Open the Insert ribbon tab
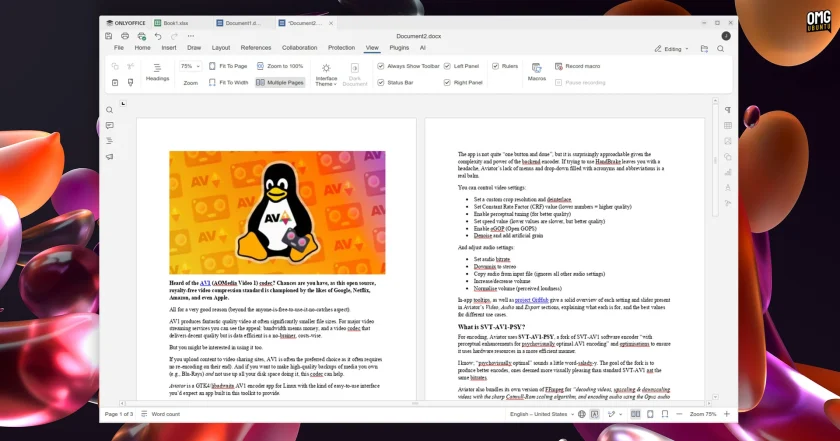Image resolution: width=840 pixels, height=441 pixels. click(x=169, y=48)
